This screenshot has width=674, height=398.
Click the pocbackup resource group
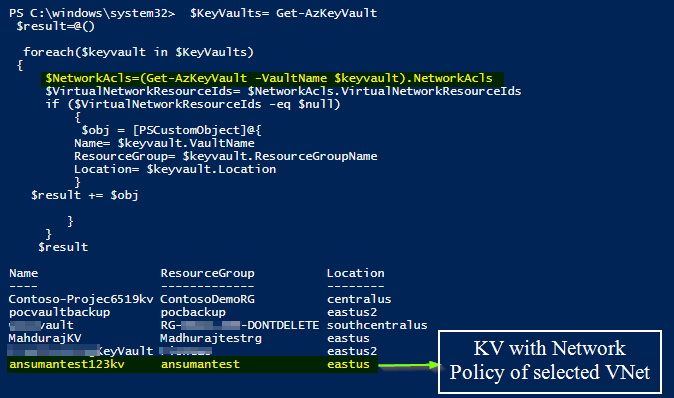coord(193,312)
